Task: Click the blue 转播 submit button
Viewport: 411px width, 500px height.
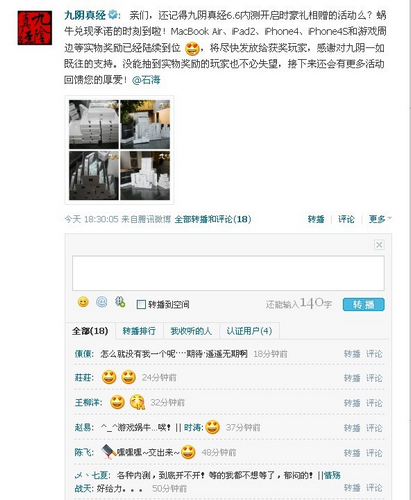Action: (x=364, y=304)
